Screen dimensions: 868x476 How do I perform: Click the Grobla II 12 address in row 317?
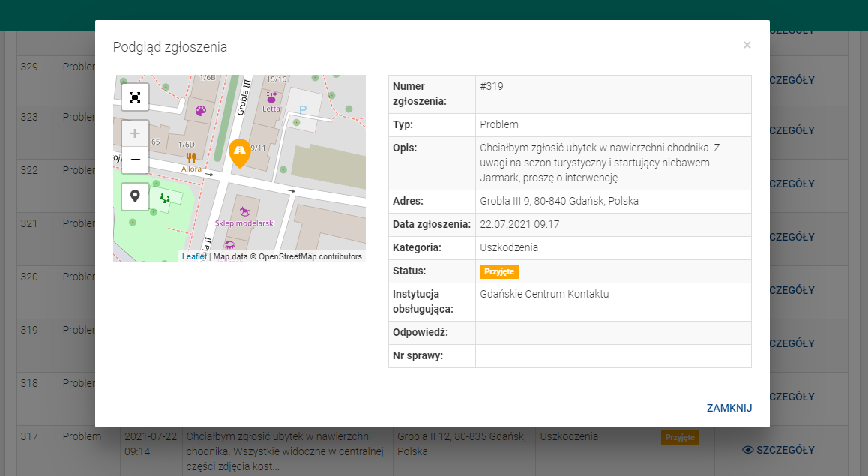click(x=462, y=444)
